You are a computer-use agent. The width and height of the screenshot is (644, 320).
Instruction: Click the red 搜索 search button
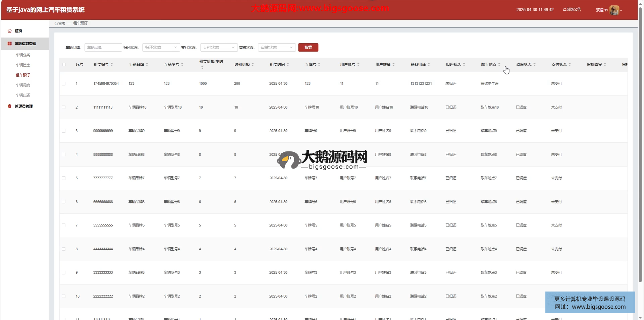[308, 48]
